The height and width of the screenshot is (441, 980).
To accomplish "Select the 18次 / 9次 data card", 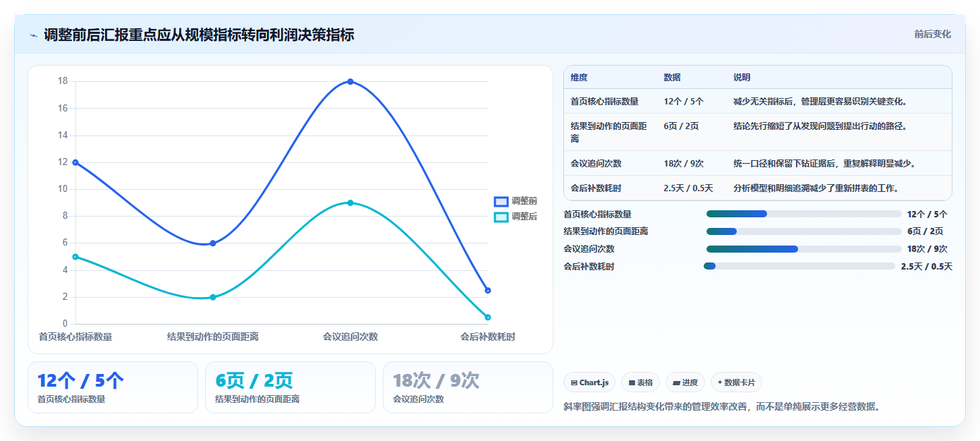I will (x=468, y=387).
